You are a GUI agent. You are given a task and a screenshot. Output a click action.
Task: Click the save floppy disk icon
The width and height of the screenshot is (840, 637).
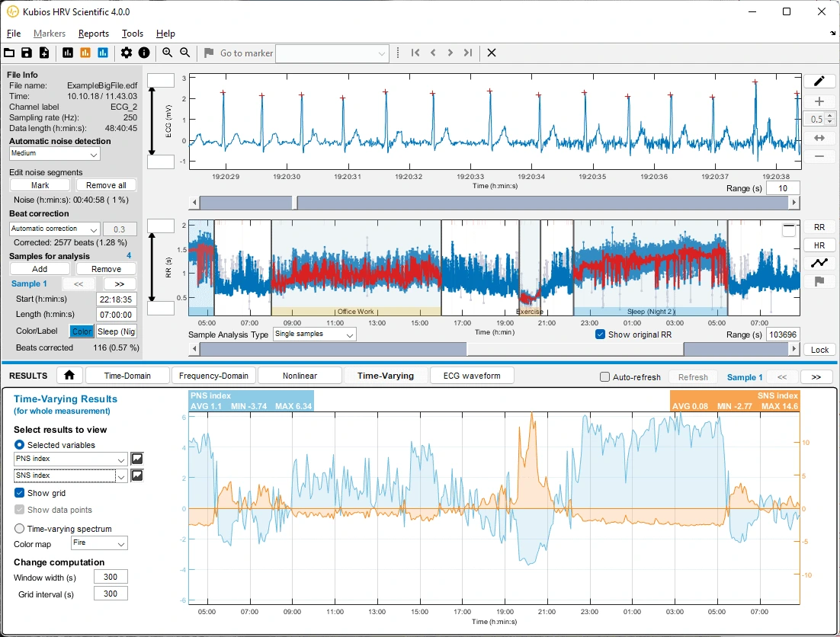(x=26, y=53)
